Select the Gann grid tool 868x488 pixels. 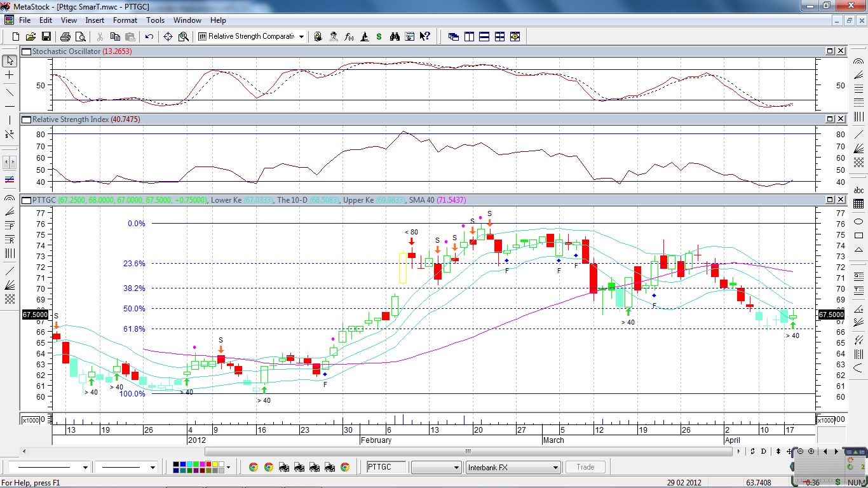pyautogui.click(x=10, y=299)
